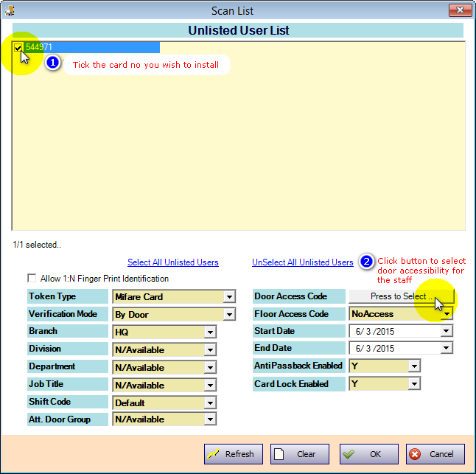This screenshot has width=476, height=474.
Task: Untick the 544971 card number checkbox
Action: (18, 47)
